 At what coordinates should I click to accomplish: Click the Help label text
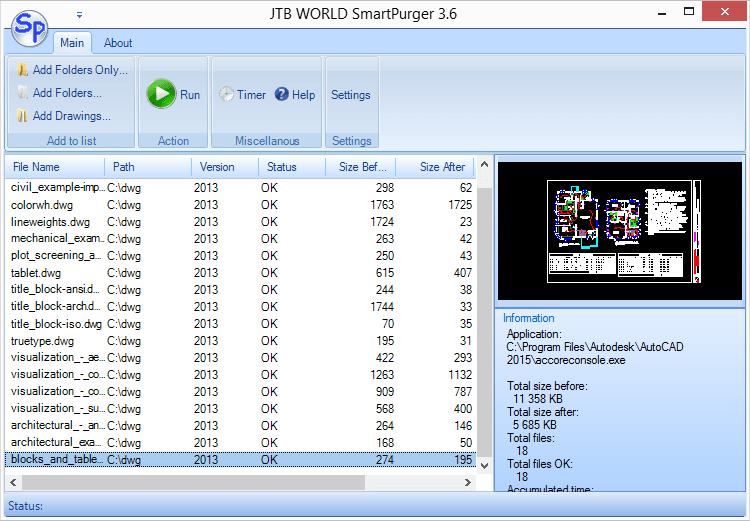(303, 95)
